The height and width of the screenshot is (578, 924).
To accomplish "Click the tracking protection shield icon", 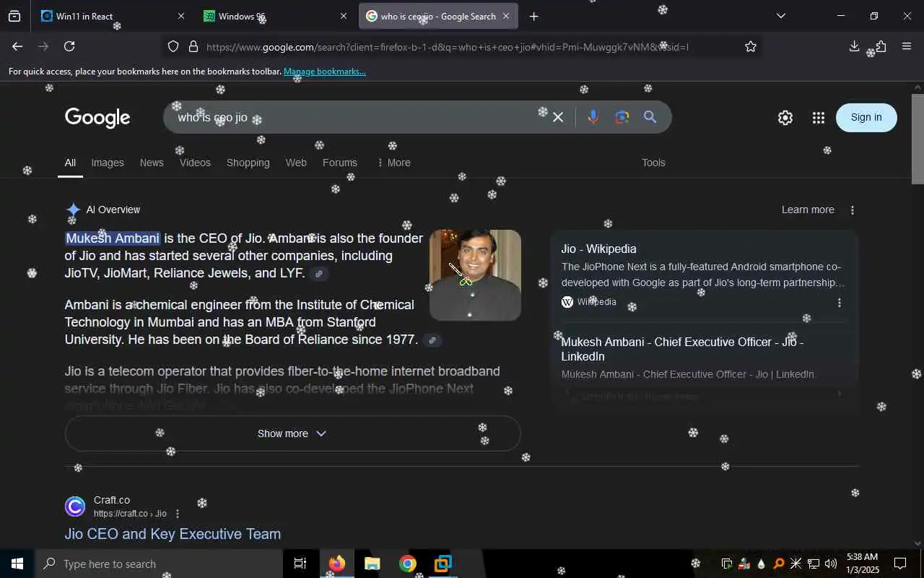I will click(173, 46).
